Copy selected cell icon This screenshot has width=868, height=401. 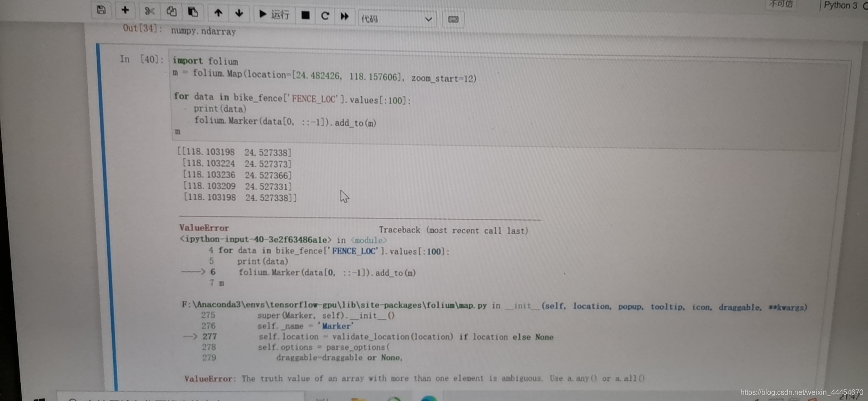pos(171,11)
